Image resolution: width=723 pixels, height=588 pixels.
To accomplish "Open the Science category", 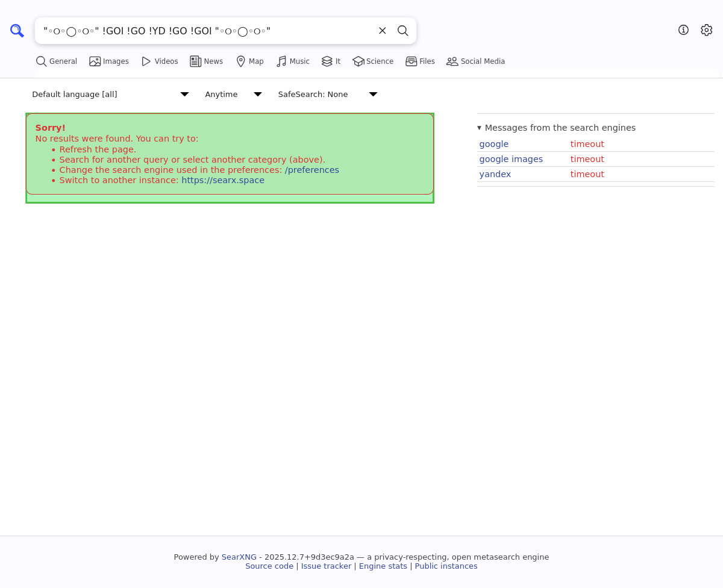I will coord(373,61).
